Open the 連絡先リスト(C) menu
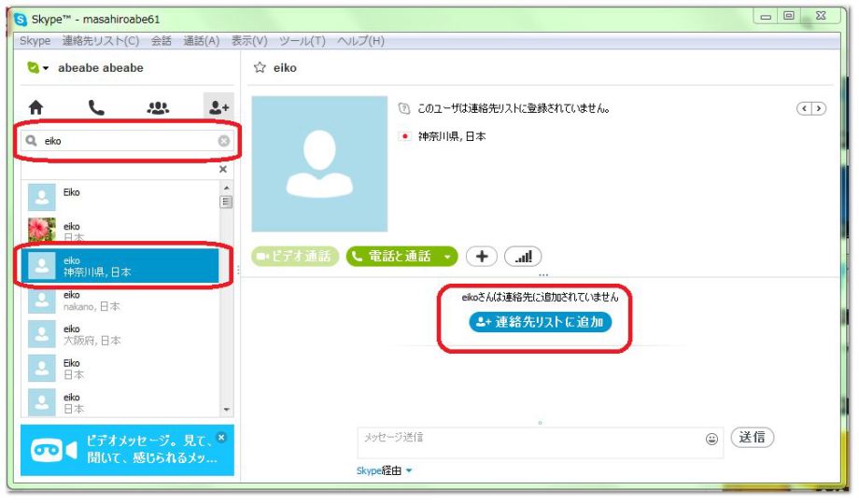The image size is (859, 504). (x=100, y=40)
